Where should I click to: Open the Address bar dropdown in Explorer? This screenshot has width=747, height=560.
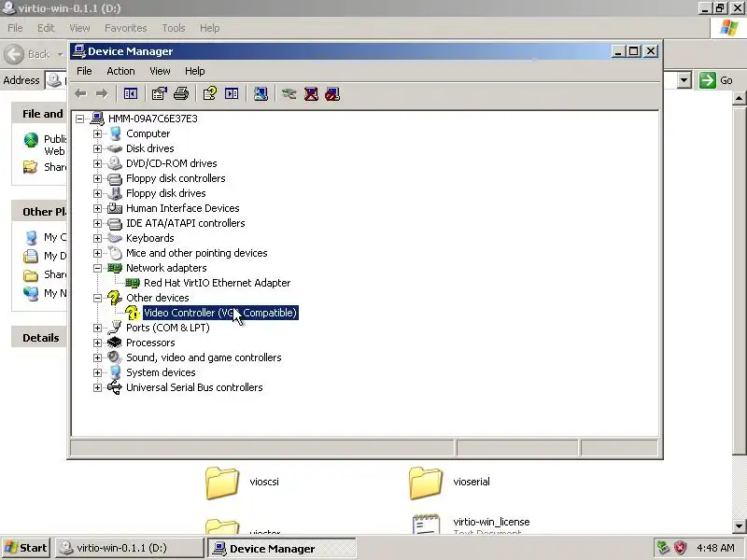point(684,80)
